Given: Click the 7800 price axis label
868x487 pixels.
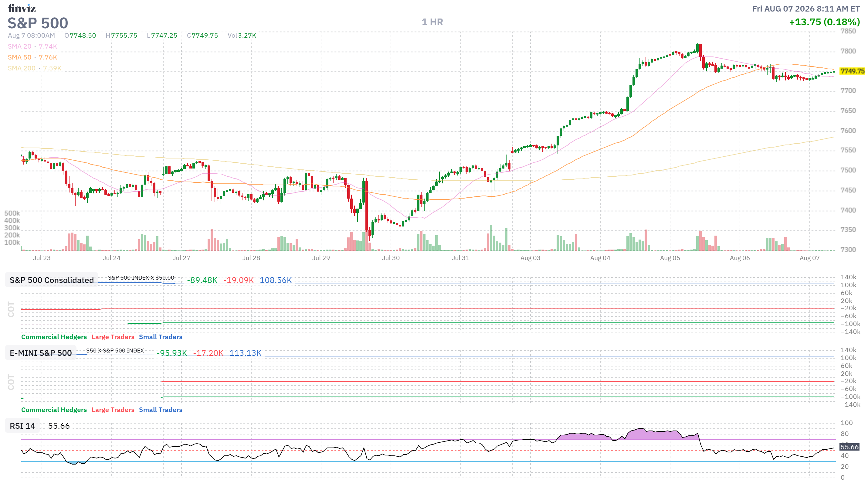Looking at the screenshot, I should 848,51.
